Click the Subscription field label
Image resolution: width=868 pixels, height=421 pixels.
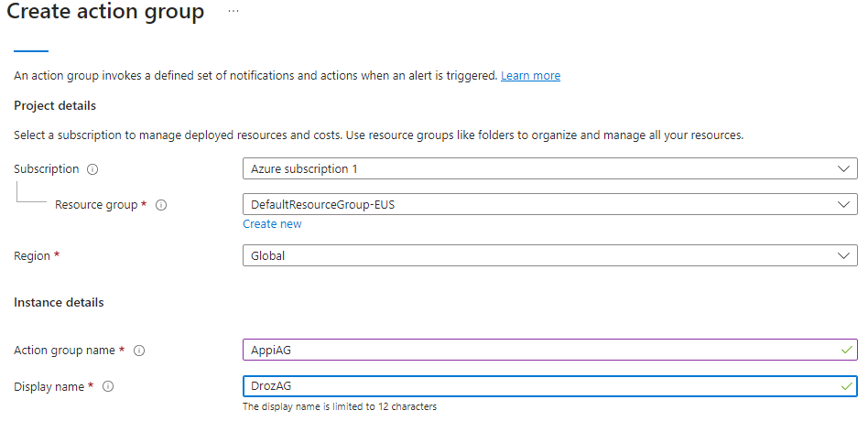tap(47, 169)
